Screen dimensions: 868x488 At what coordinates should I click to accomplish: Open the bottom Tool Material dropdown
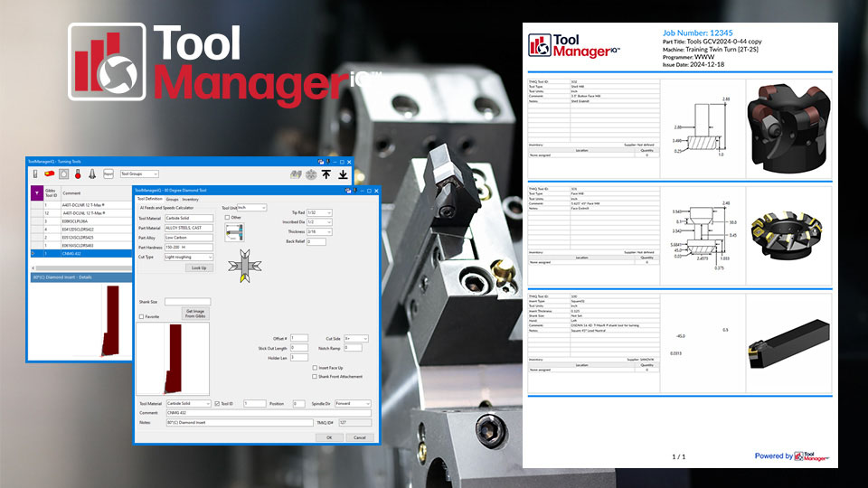(x=188, y=403)
